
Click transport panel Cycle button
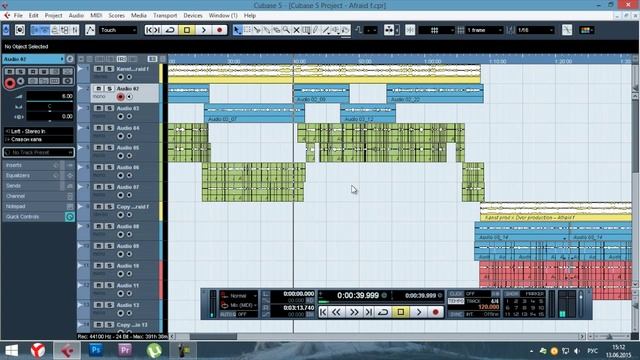coord(383,312)
